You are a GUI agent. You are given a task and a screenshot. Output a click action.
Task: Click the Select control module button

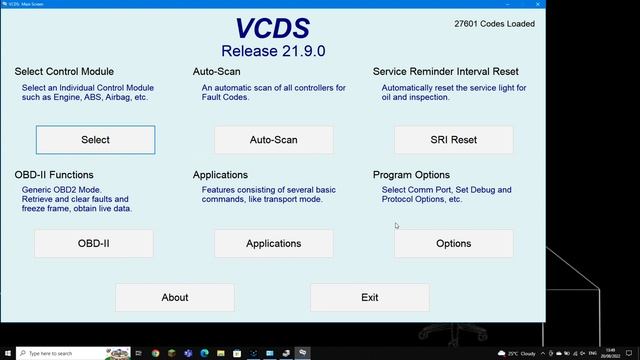pyautogui.click(x=96, y=140)
